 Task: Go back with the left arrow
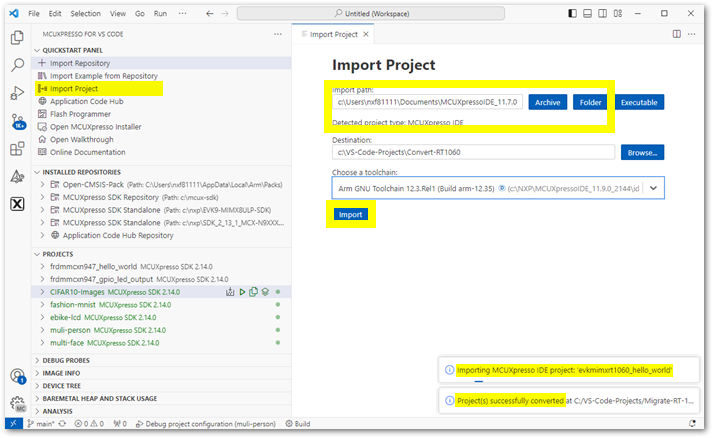(x=210, y=14)
